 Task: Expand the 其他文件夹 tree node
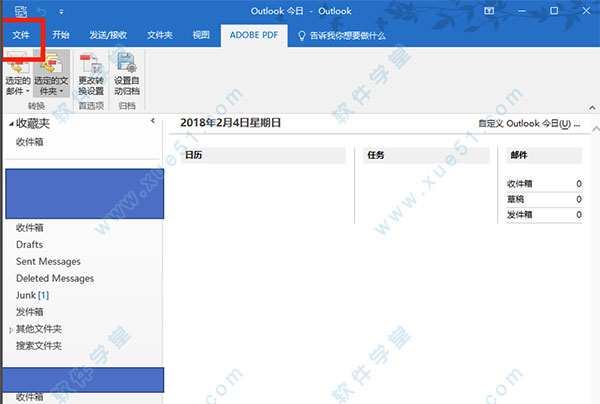pos(11,330)
